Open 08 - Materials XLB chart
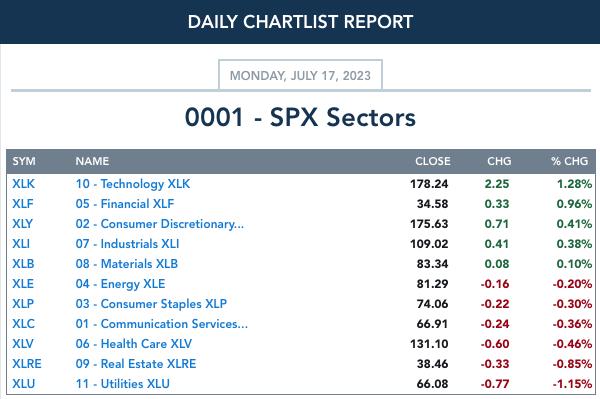Screen dimensions: 600x399 [126, 264]
